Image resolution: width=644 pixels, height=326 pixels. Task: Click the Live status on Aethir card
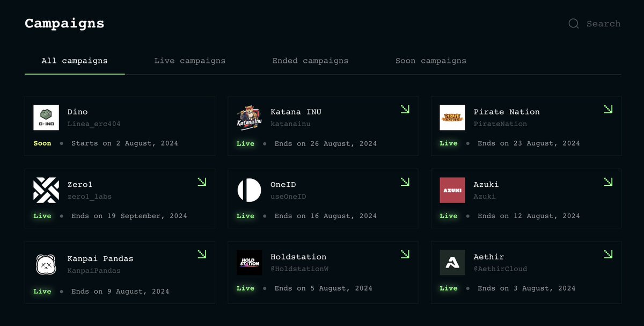(449, 288)
